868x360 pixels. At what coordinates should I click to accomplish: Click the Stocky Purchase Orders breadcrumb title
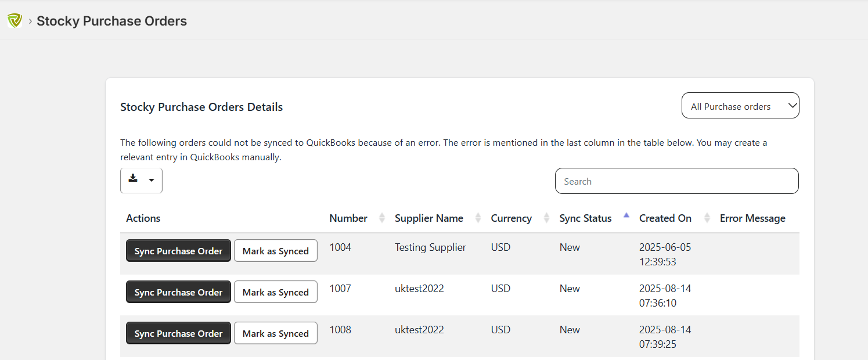pos(111,21)
